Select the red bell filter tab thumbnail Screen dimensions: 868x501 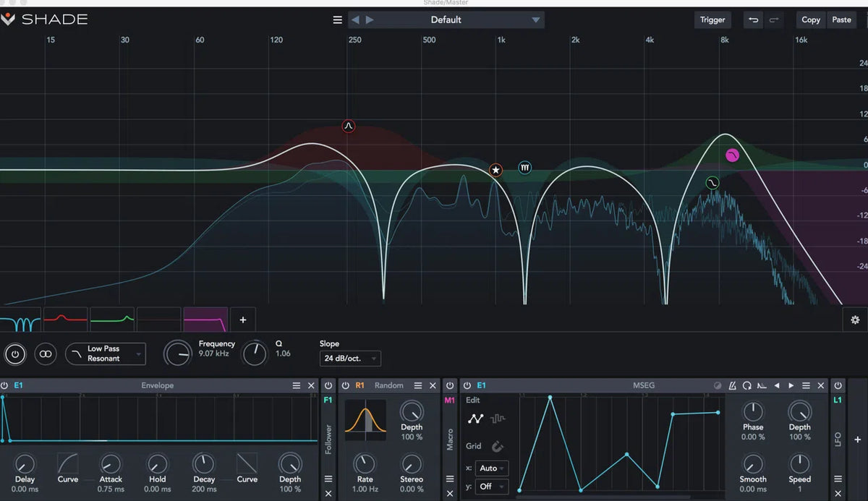click(66, 319)
